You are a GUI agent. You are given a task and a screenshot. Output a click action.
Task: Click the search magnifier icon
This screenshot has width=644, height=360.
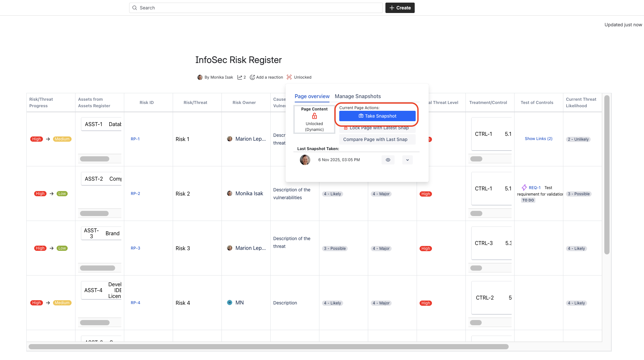pyautogui.click(x=135, y=8)
